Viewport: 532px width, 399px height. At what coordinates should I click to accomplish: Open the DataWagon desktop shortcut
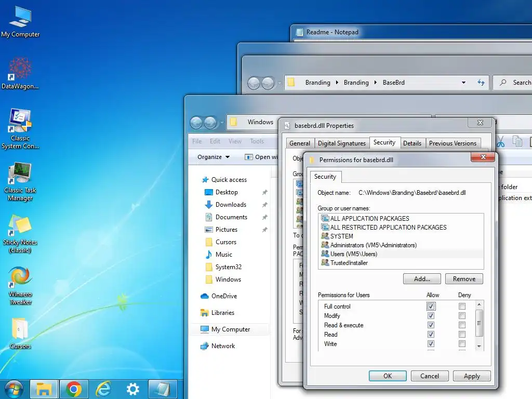(20, 73)
